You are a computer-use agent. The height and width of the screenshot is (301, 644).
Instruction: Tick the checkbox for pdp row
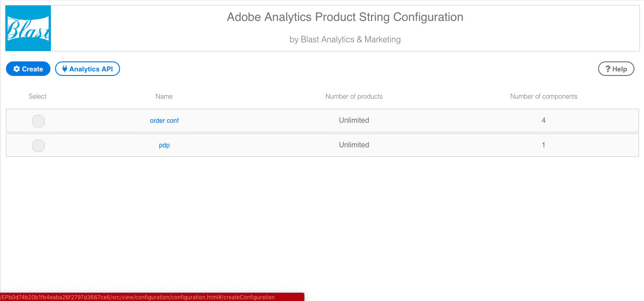[38, 145]
